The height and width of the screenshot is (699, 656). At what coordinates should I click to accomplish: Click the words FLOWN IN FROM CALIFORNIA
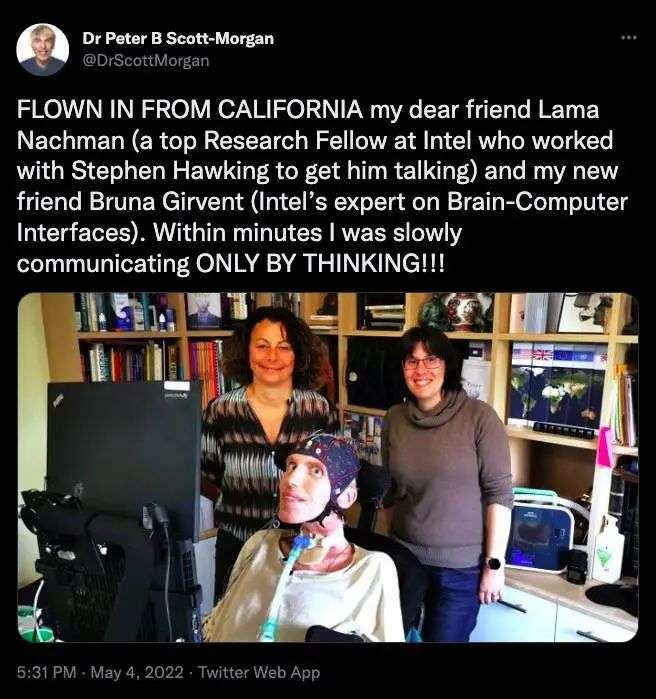coord(190,110)
